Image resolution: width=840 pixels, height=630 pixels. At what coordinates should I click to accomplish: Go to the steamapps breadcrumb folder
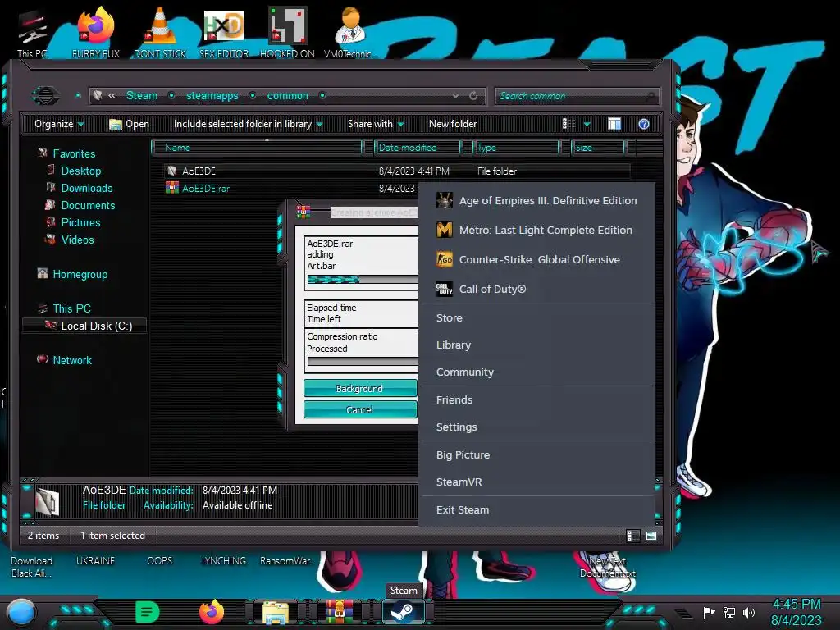(212, 95)
